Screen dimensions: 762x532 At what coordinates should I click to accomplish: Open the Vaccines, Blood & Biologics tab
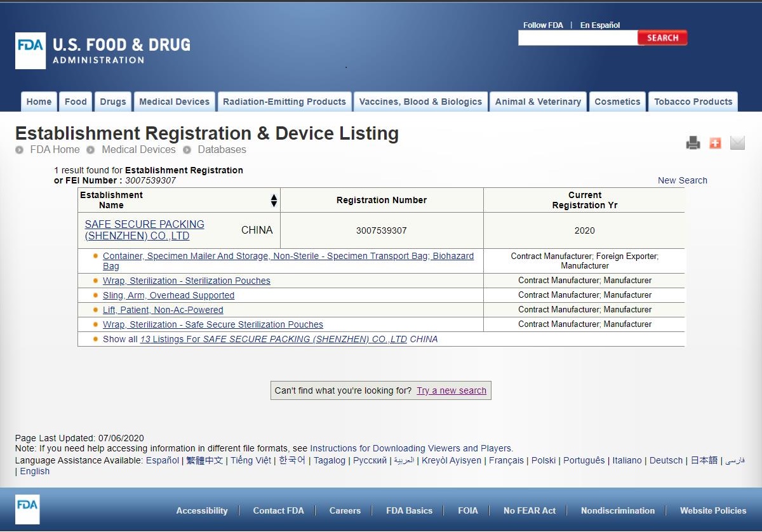click(420, 102)
